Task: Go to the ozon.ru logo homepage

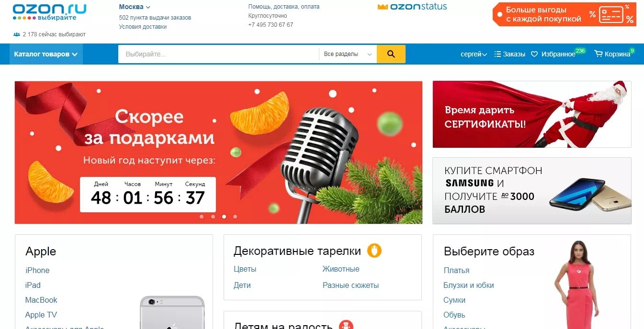Action: point(49,12)
